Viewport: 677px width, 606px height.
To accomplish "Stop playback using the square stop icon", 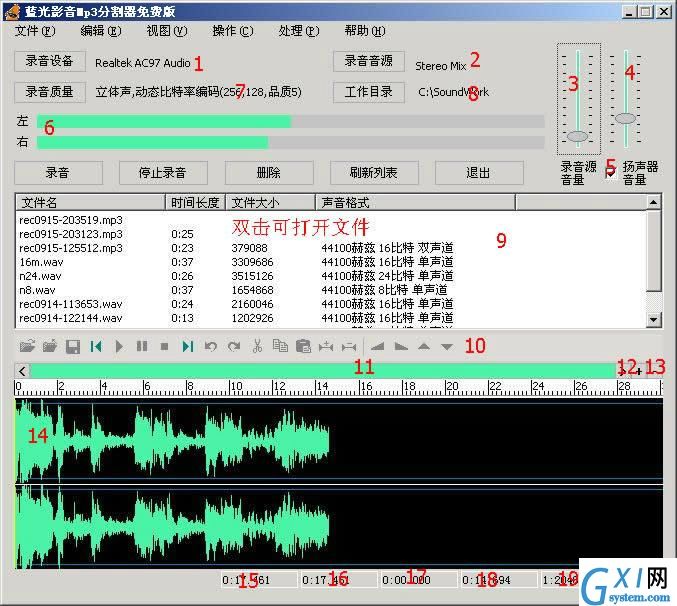I will [164, 346].
